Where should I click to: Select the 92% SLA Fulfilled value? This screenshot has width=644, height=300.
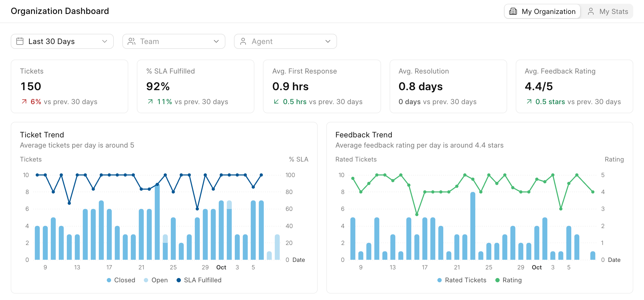coord(158,86)
